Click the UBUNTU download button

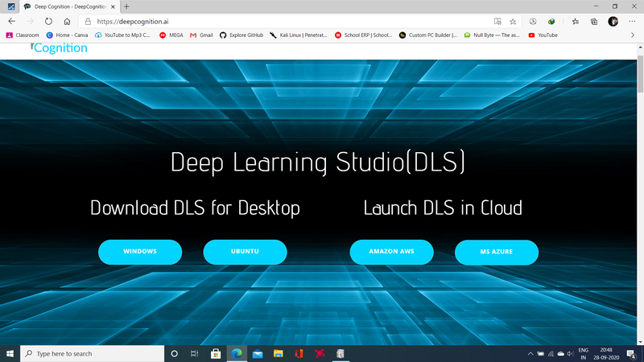tap(245, 252)
